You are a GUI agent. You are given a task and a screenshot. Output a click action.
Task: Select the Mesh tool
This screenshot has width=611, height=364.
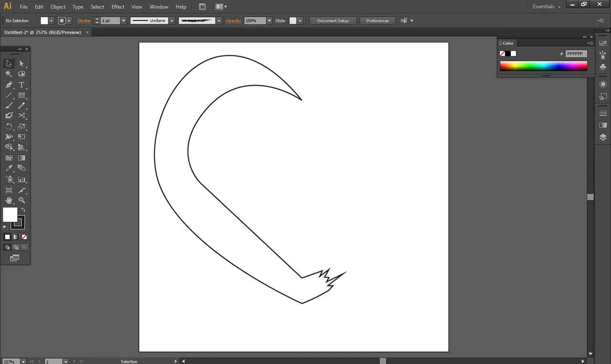(9, 158)
